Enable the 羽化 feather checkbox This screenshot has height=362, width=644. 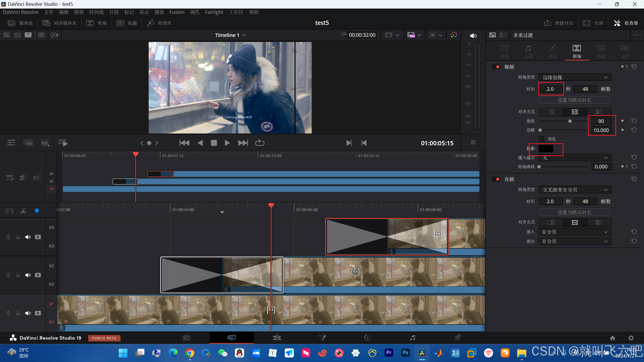tap(541, 139)
